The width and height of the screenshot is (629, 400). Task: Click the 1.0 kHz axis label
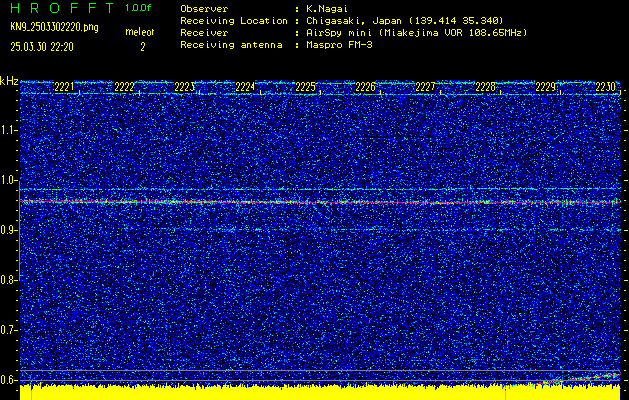(x=9, y=181)
